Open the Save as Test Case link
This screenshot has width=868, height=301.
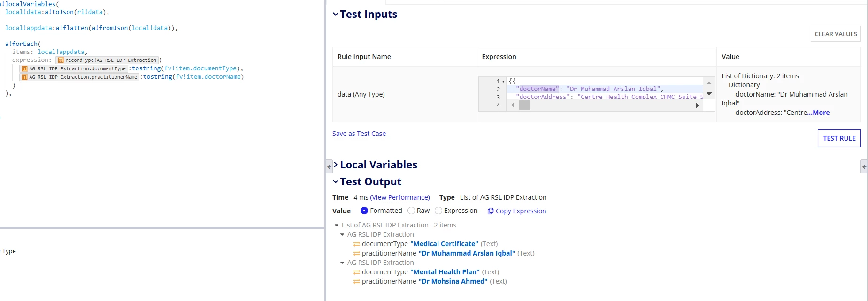pos(359,134)
